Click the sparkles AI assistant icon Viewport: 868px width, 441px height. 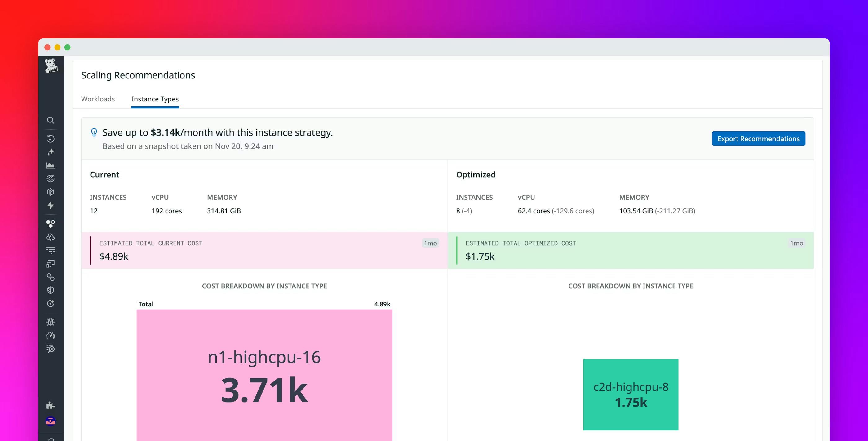pyautogui.click(x=51, y=152)
